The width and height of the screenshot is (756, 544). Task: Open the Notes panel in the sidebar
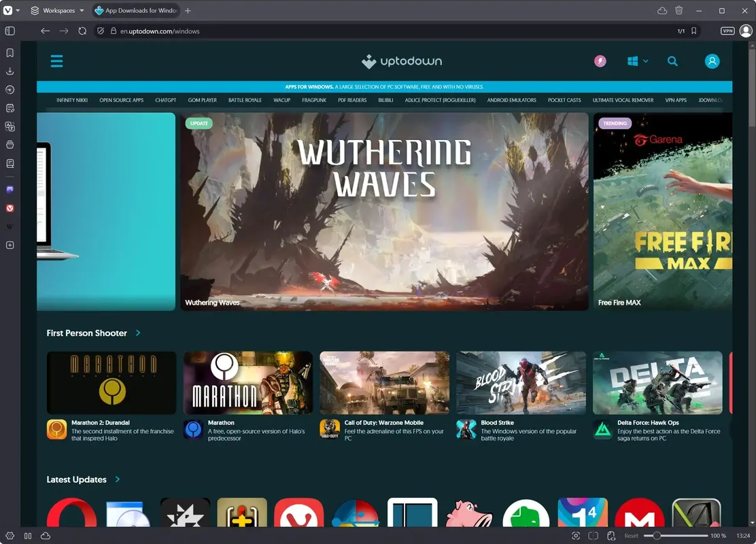[10, 107]
